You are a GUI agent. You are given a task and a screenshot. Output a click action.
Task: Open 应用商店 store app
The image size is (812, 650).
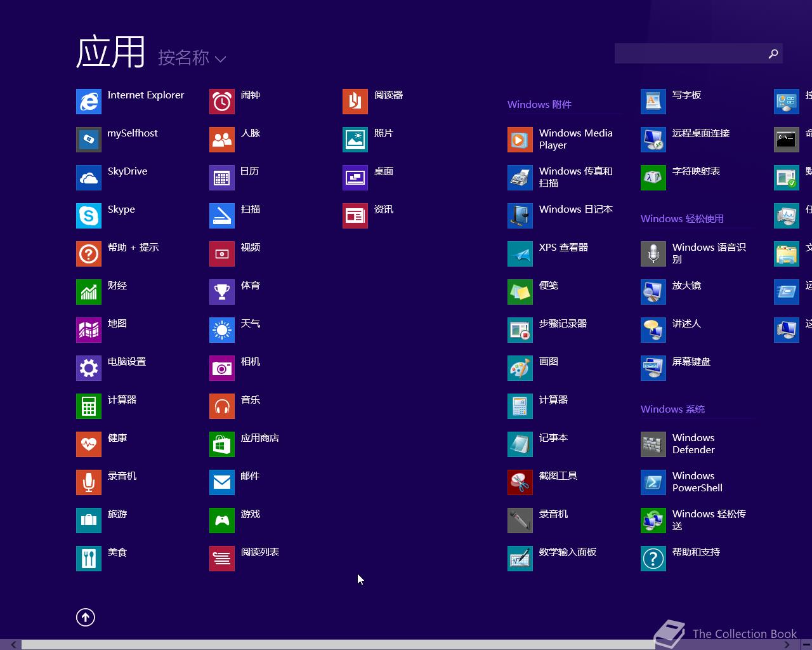pyautogui.click(x=222, y=444)
